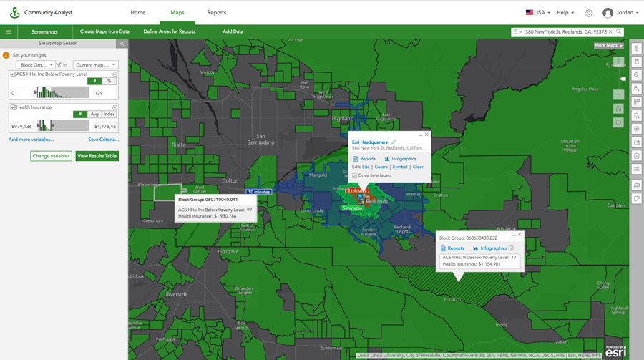Open Define Areas for Reports
644x360 pixels.
(169, 31)
